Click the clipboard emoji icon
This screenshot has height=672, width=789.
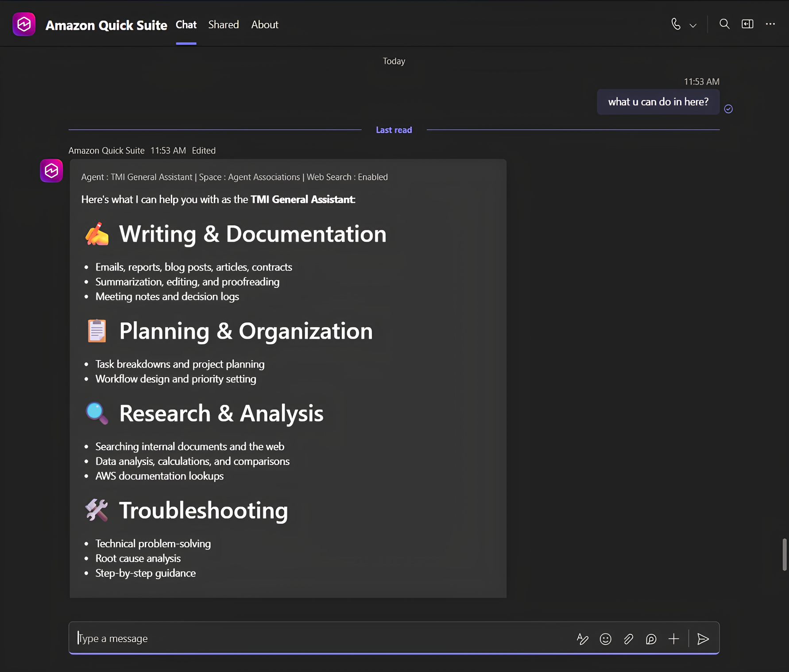pyautogui.click(x=97, y=331)
